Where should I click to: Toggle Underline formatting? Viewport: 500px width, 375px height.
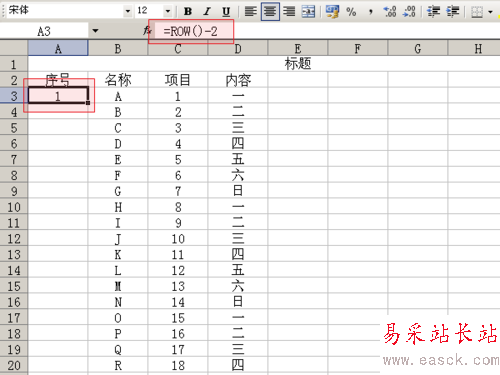point(226,12)
